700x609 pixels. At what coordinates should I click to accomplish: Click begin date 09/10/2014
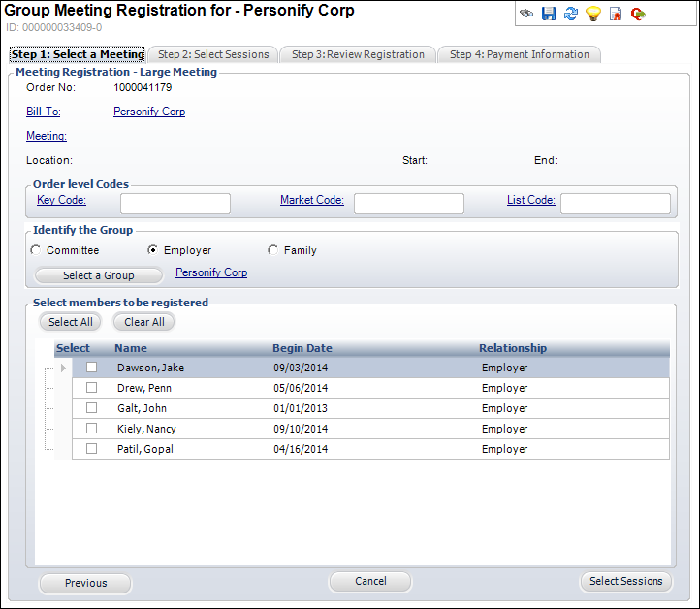point(301,429)
